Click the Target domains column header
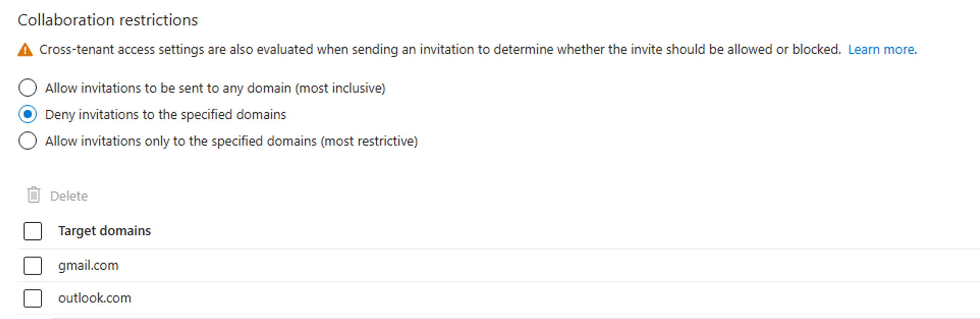The height and width of the screenshot is (319, 980). coord(104,231)
